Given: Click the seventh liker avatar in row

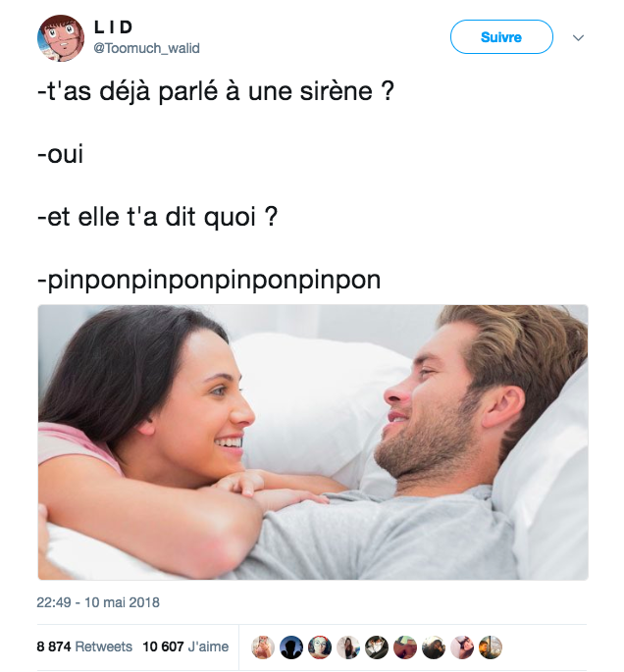Looking at the screenshot, I should [x=434, y=647].
